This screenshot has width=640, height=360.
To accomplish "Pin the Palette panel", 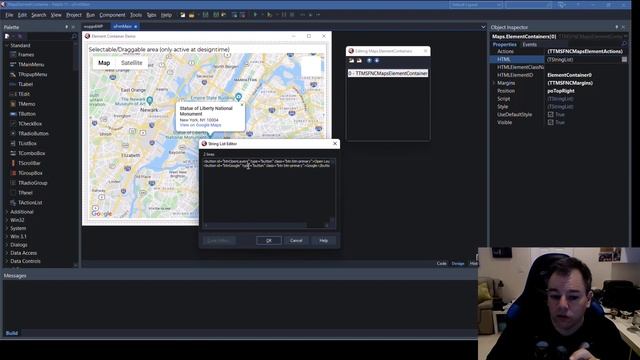I will (67, 27).
